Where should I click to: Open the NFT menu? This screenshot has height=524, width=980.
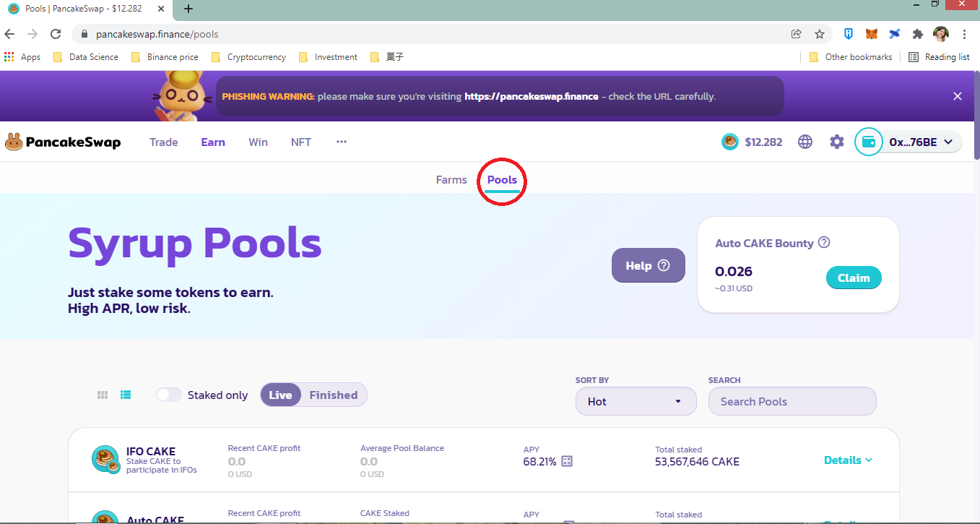(301, 142)
